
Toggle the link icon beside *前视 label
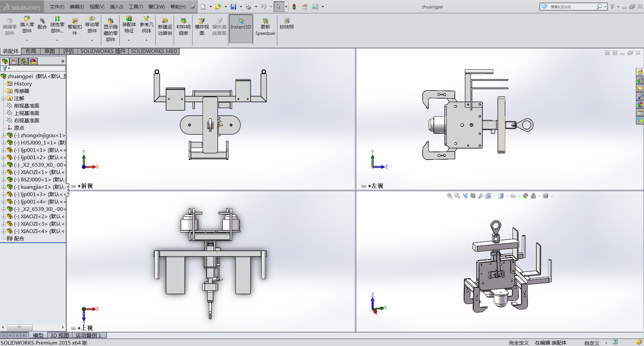(73, 186)
